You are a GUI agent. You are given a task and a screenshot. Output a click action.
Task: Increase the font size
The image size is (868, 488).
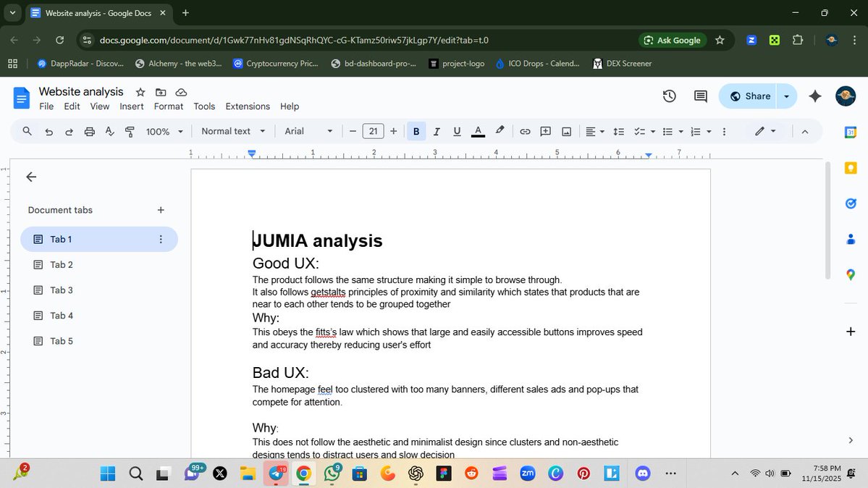pyautogui.click(x=393, y=131)
